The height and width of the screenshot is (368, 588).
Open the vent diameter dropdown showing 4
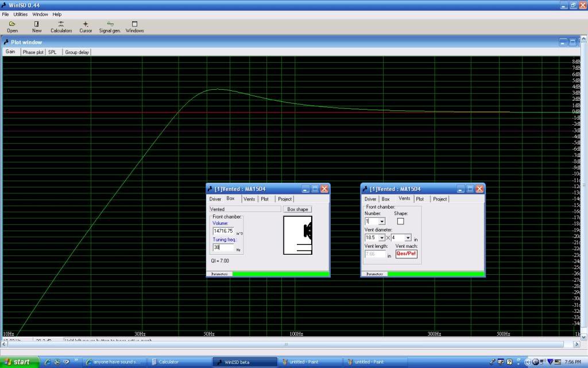(x=408, y=237)
